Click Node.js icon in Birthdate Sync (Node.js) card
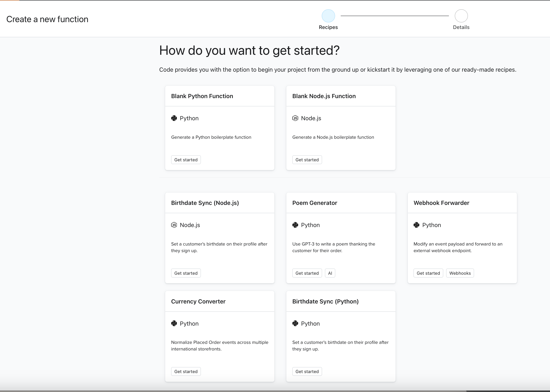Screen dimensions: 550x392 point(174,225)
